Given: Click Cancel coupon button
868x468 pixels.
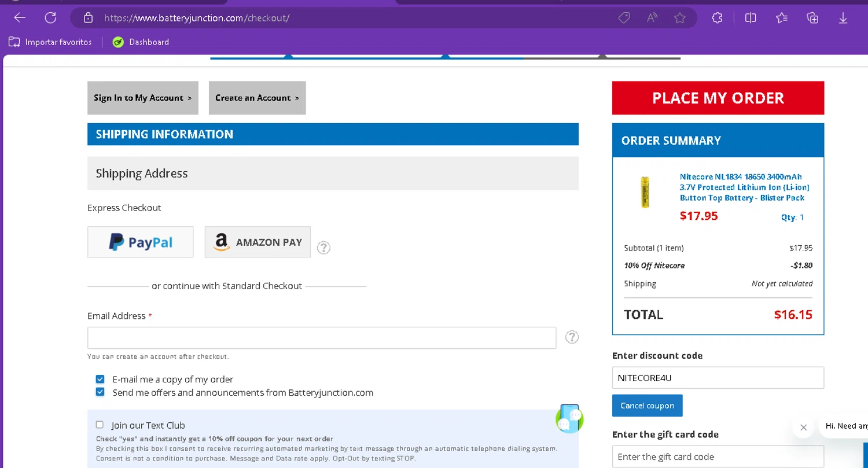Looking at the screenshot, I should [x=648, y=406].
